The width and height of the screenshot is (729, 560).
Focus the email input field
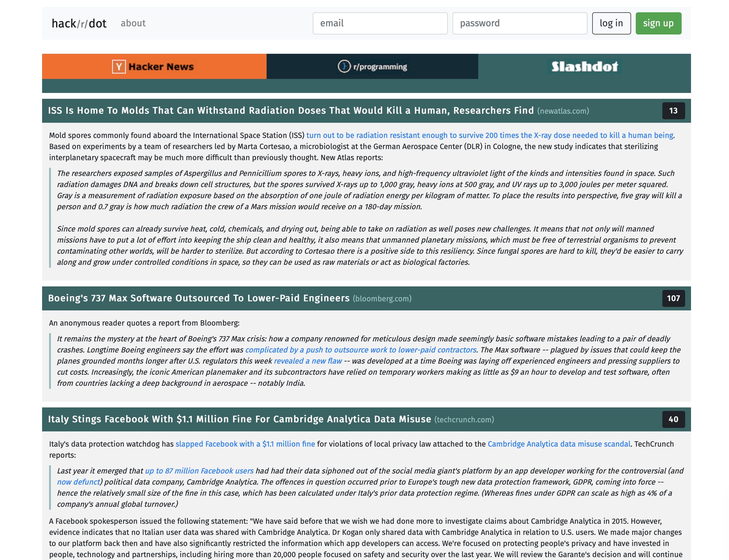point(380,23)
